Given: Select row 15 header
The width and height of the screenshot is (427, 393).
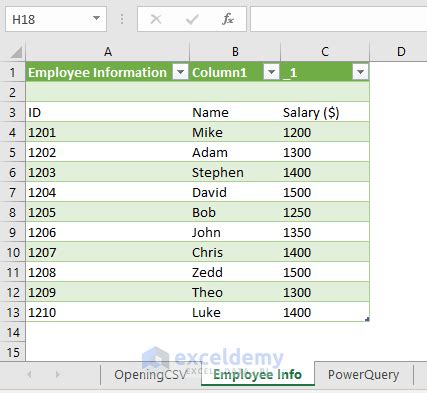Looking at the screenshot, I should 13,352.
